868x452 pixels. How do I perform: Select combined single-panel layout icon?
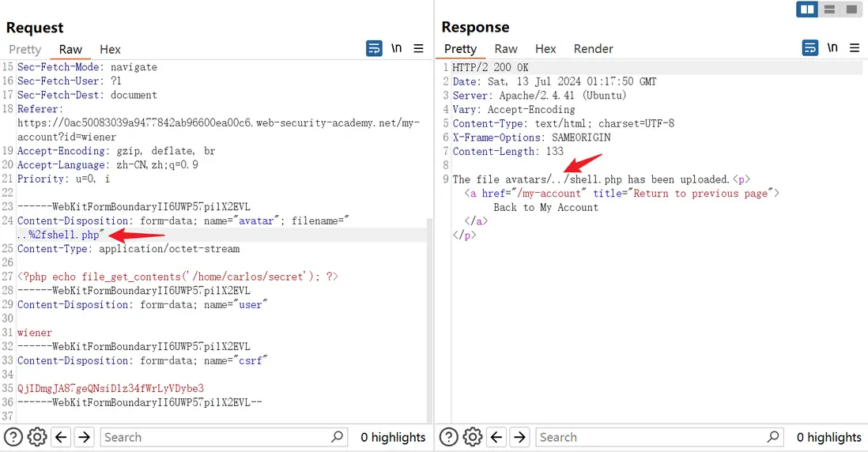[851, 9]
